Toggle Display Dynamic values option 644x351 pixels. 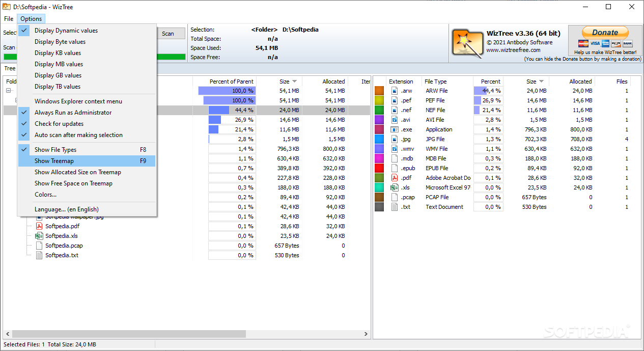87,31
